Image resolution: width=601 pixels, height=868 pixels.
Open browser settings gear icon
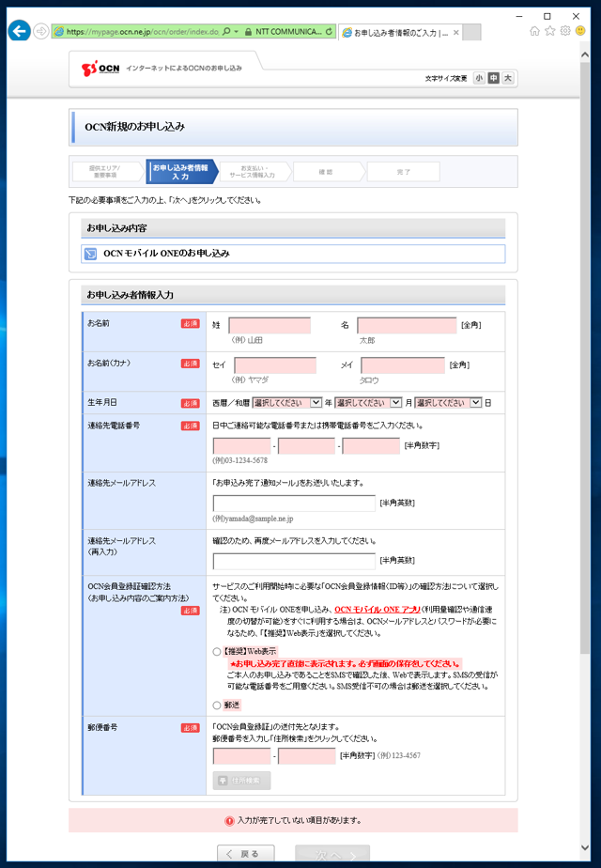[x=565, y=31]
